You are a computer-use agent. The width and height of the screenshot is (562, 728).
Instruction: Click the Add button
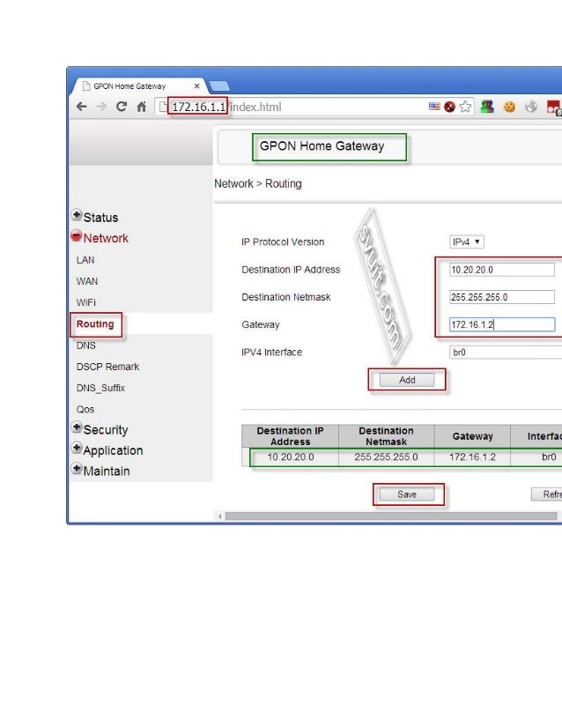click(407, 380)
